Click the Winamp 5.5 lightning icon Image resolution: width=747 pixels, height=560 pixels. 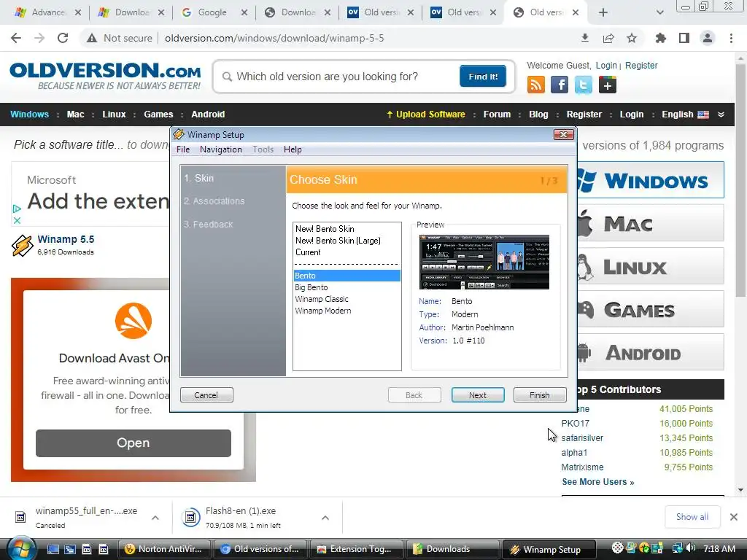[23, 245]
